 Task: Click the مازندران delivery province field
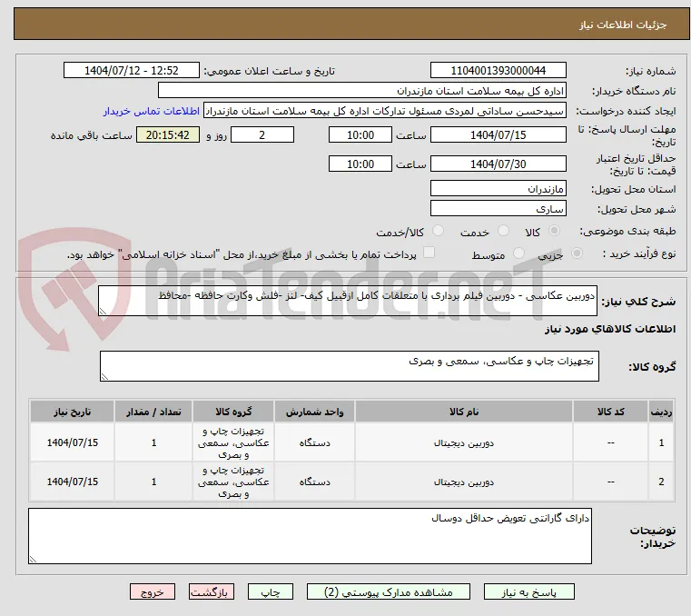[x=498, y=188]
